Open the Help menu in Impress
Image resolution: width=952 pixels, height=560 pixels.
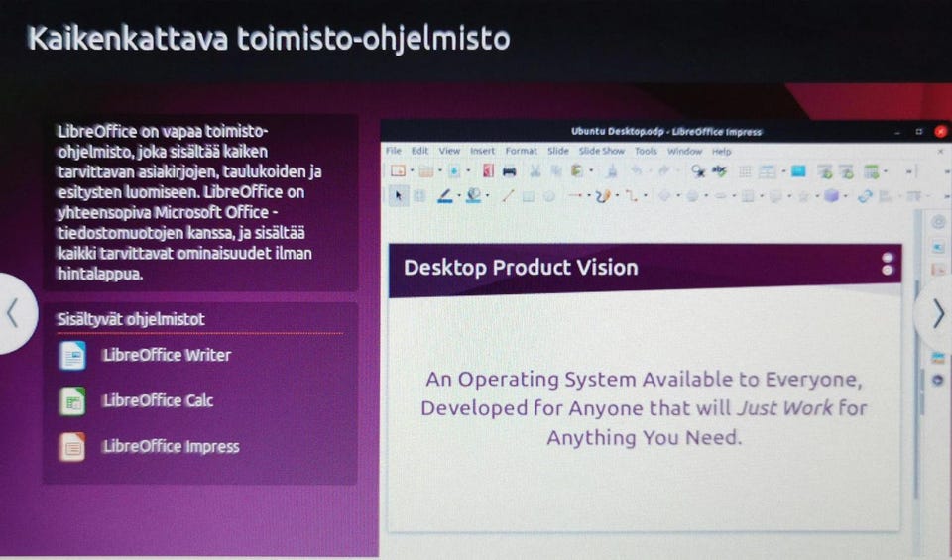coord(721,151)
